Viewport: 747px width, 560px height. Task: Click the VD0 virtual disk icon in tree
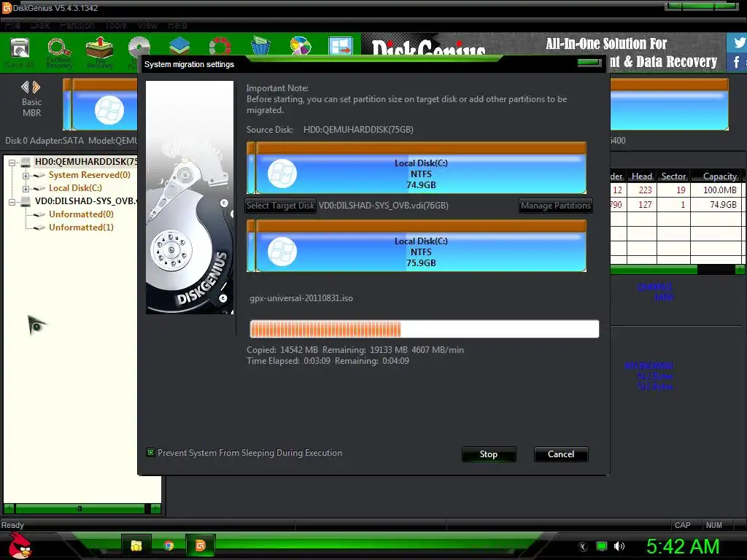[x=26, y=201]
